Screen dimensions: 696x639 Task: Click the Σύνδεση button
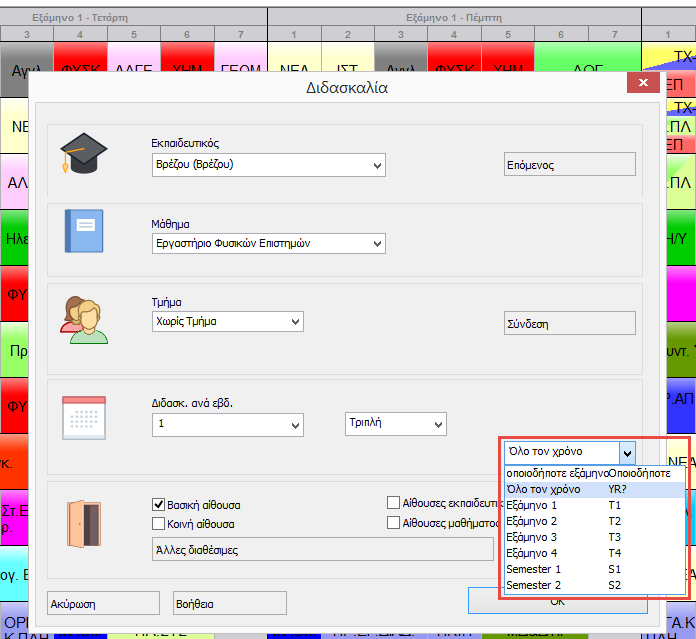pos(569,323)
